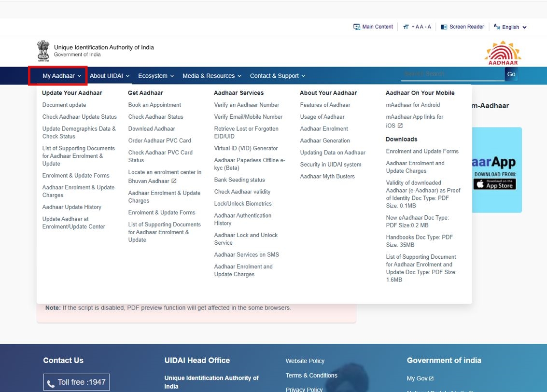547x392 pixels.
Task: Open the Contact & Support menu
Action: point(277,76)
